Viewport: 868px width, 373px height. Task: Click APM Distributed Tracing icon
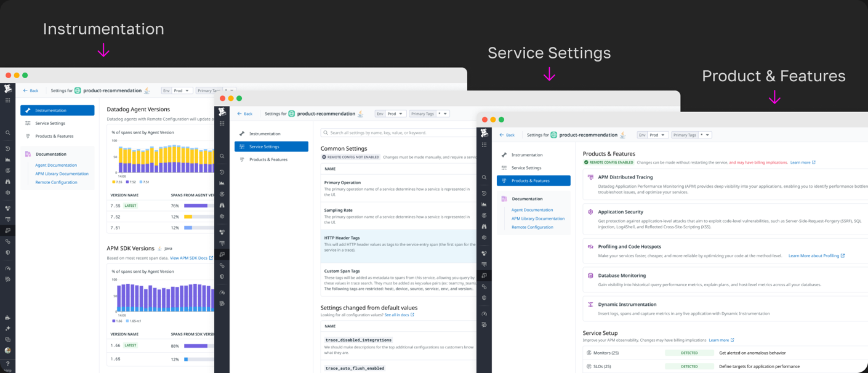[591, 177]
